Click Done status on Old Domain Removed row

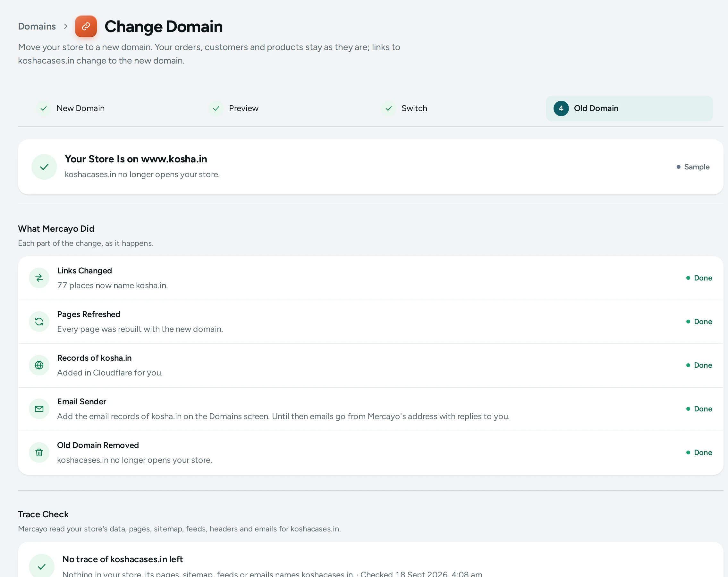pyautogui.click(x=699, y=452)
